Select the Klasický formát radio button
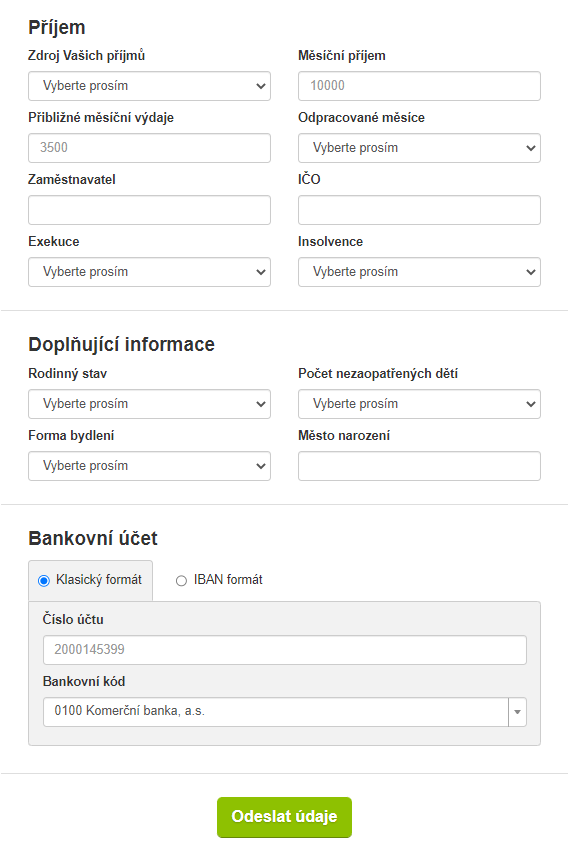571x863 pixels. click(x=43, y=581)
